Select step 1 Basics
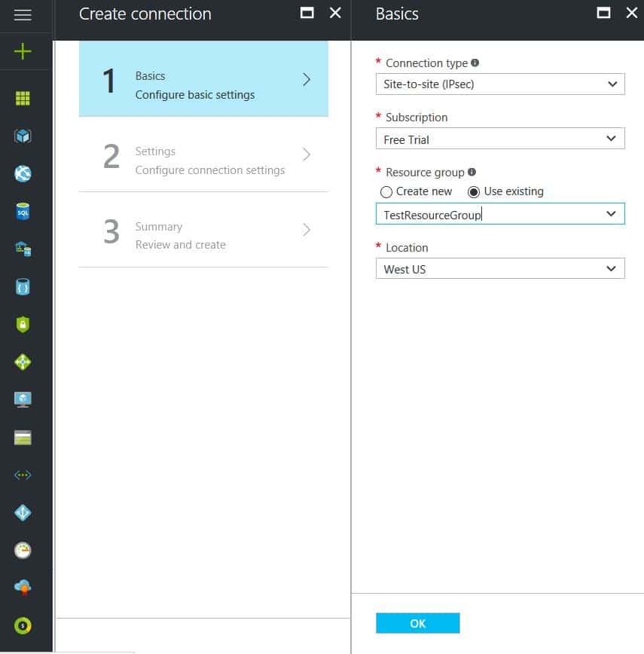 click(x=203, y=79)
